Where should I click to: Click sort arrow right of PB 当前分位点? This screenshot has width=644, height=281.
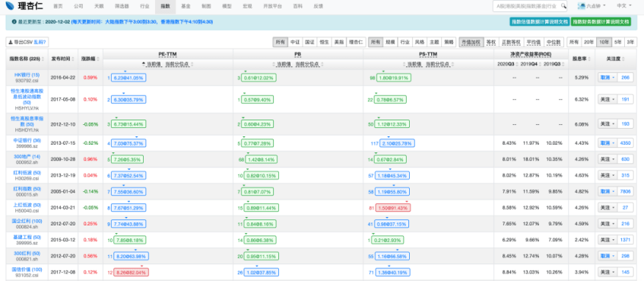[x=322, y=64]
